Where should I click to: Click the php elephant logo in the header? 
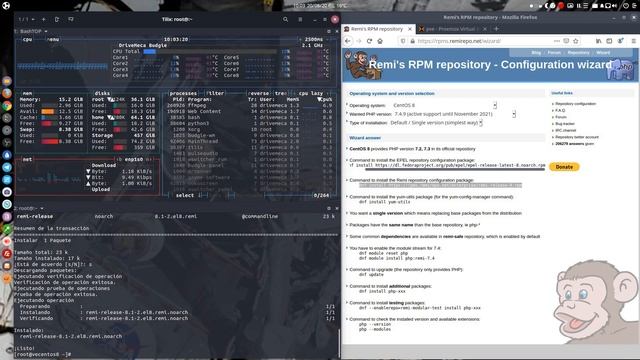click(x=622, y=68)
